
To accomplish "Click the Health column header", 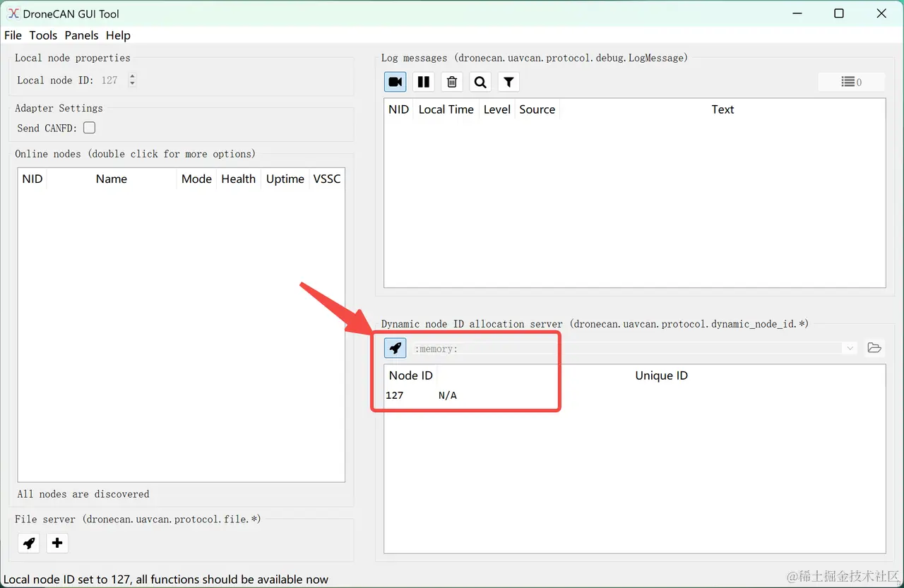I will point(239,179).
